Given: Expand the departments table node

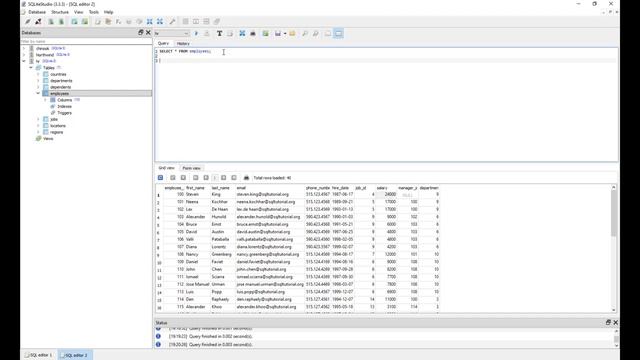Looking at the screenshot, I should (x=38, y=81).
